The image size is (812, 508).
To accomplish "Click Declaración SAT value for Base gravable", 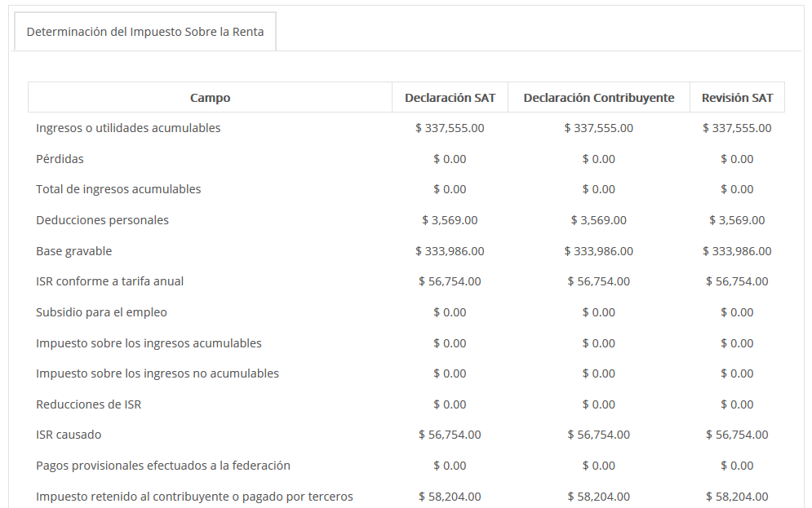I will (450, 251).
